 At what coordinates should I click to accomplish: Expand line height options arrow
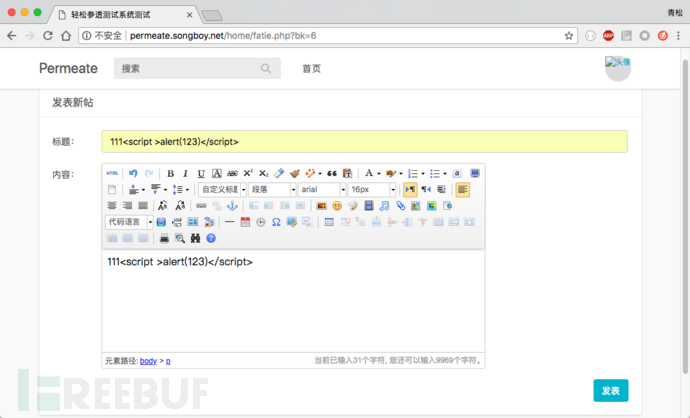pyautogui.click(x=187, y=190)
